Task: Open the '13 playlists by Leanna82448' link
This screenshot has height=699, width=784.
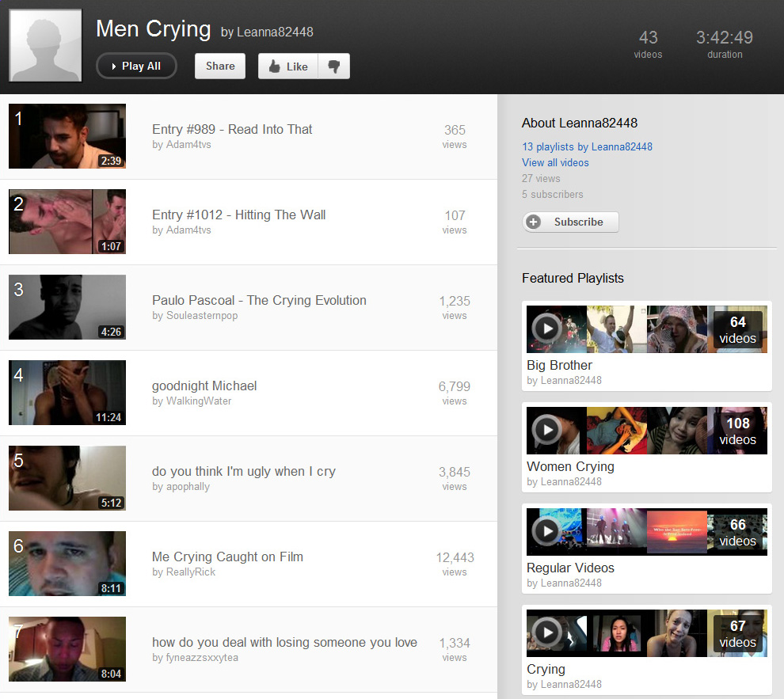Action: click(587, 146)
